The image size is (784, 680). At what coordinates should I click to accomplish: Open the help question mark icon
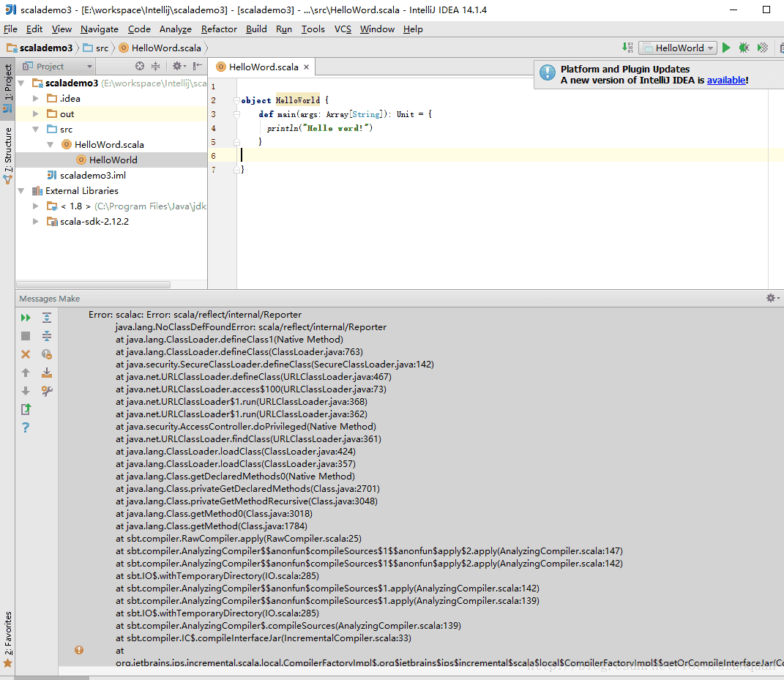coord(26,427)
